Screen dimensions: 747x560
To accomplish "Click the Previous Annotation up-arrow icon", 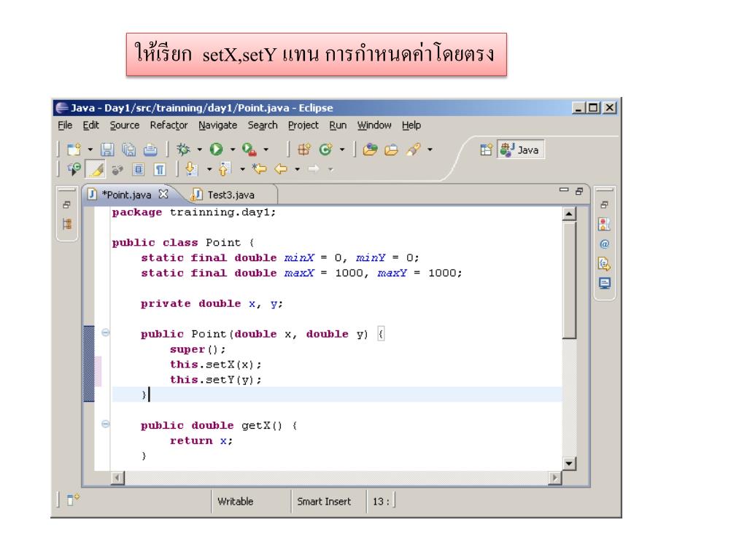I will [225, 169].
